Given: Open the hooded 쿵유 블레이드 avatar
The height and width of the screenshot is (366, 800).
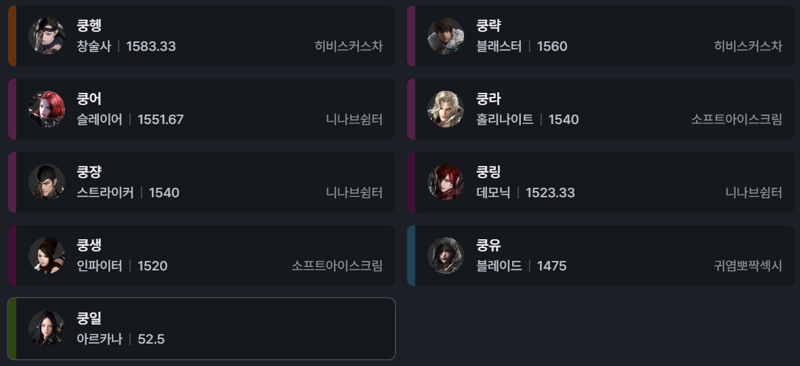Looking at the screenshot, I should tap(445, 255).
